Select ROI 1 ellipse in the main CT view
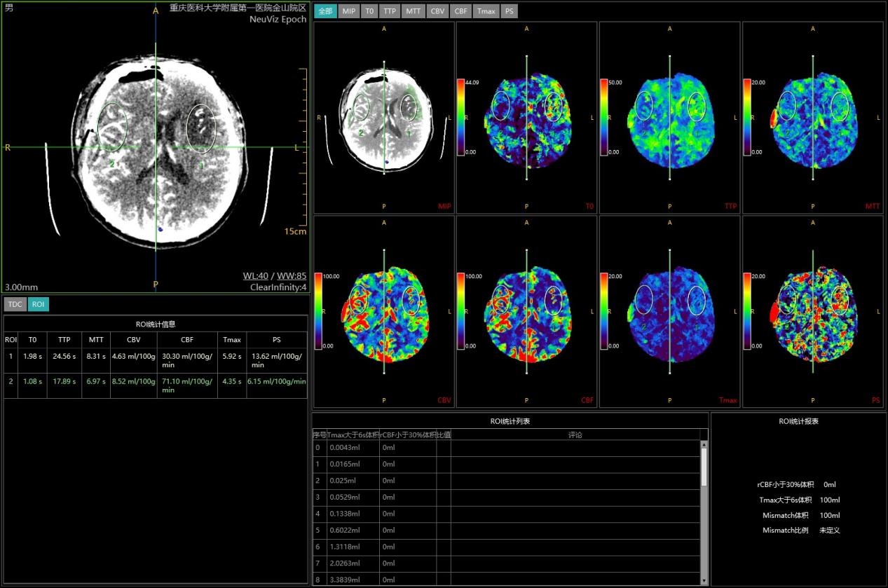 (x=201, y=128)
